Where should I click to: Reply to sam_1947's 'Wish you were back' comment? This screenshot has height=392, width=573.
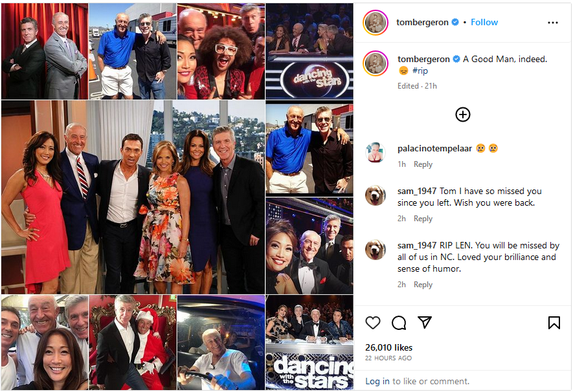click(x=423, y=219)
